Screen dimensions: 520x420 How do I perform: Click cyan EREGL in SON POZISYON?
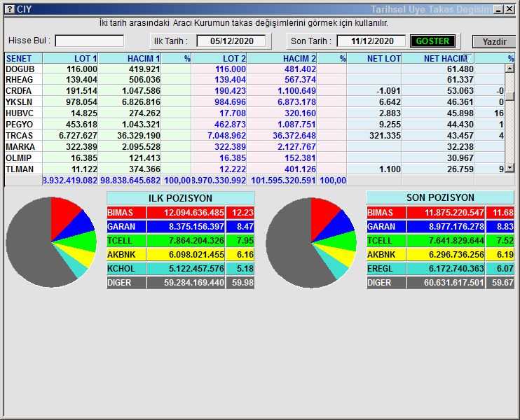pyautogui.click(x=386, y=269)
